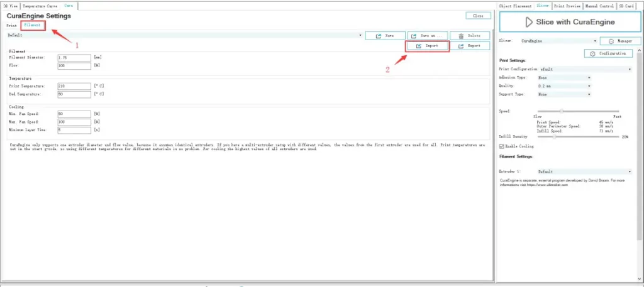
Task: Click the Print Settings heading
Action: click(x=512, y=61)
